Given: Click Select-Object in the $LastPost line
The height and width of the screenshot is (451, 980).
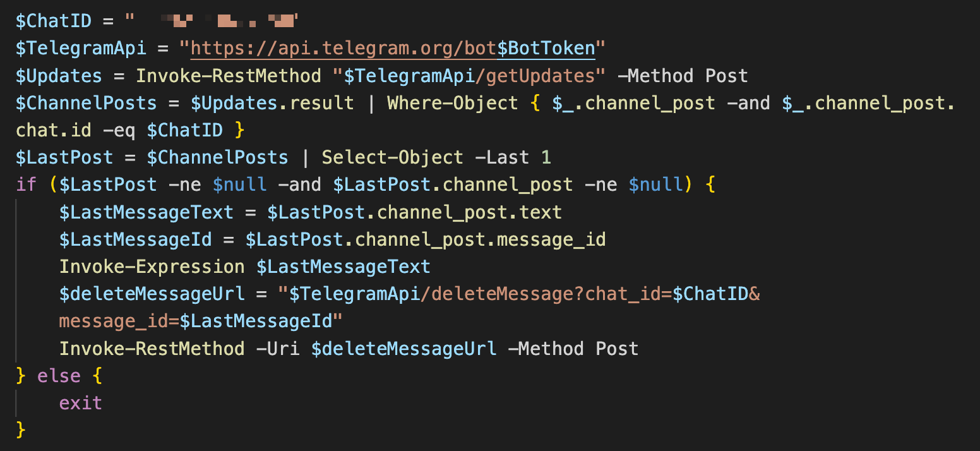Looking at the screenshot, I should point(392,157).
